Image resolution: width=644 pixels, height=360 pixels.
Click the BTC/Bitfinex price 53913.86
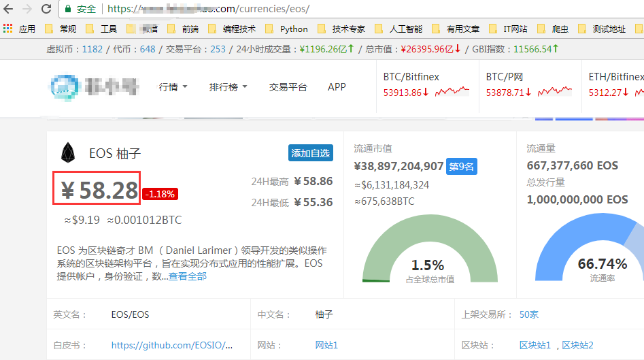(406, 93)
